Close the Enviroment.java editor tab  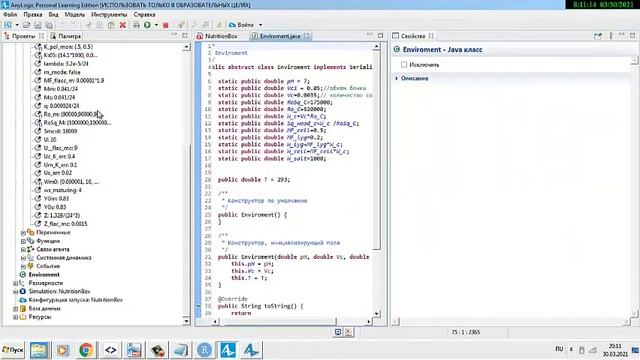point(307,36)
